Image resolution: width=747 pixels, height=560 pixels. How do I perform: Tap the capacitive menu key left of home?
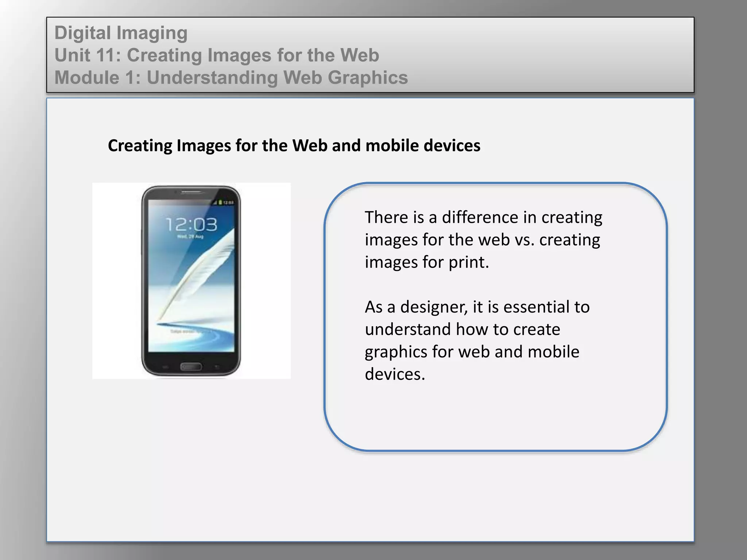pos(165,366)
